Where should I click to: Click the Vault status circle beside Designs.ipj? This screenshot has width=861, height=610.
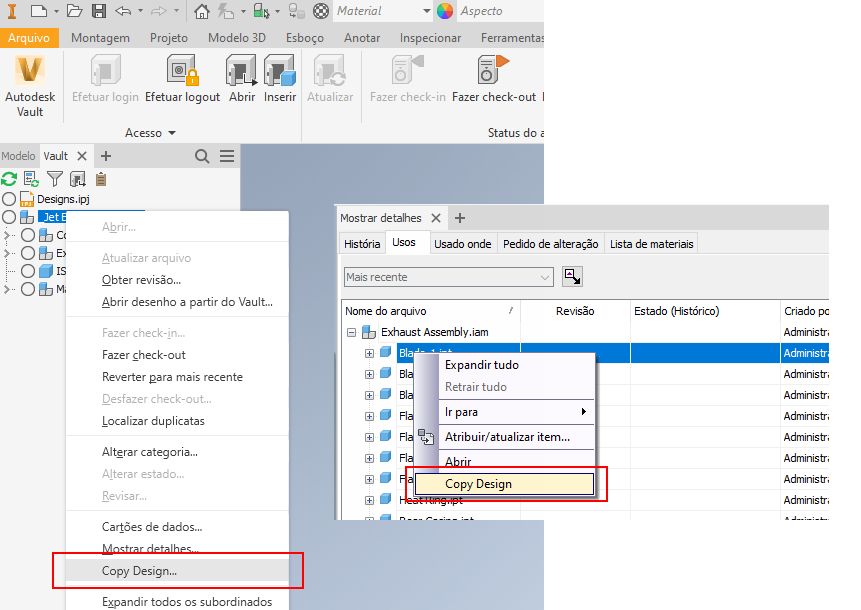[9, 199]
